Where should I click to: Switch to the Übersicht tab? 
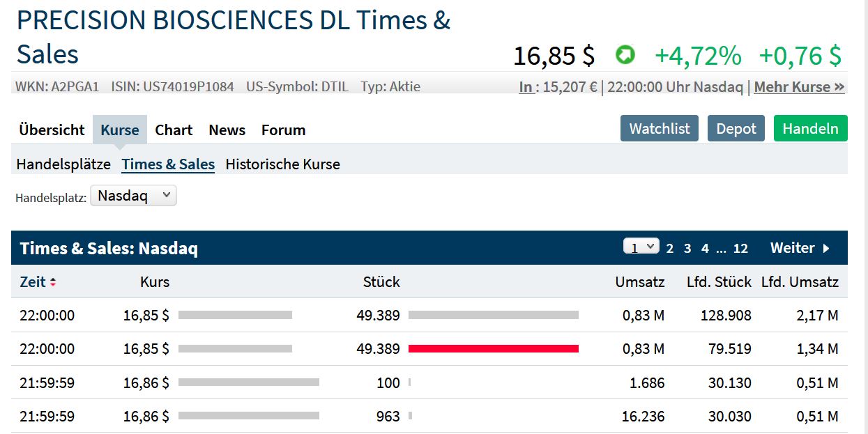click(52, 130)
